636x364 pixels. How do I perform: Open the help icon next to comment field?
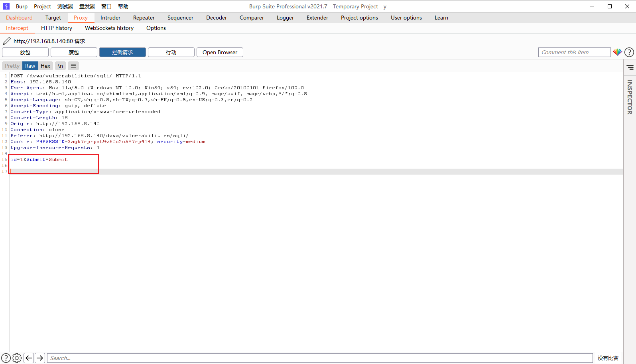[x=629, y=52]
